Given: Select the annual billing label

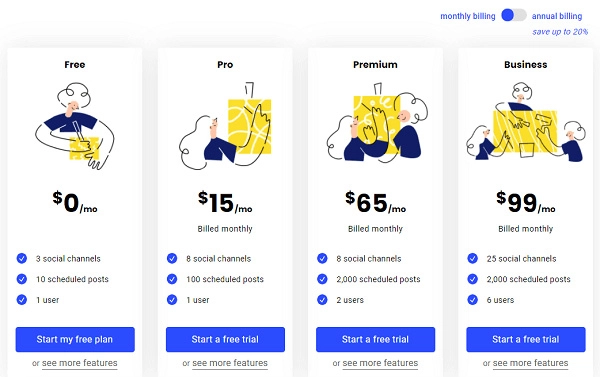Looking at the screenshot, I should click(557, 16).
